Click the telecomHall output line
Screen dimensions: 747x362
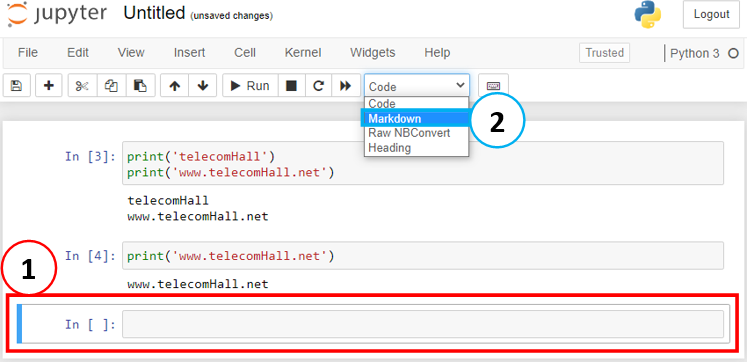pyautogui.click(x=168, y=200)
